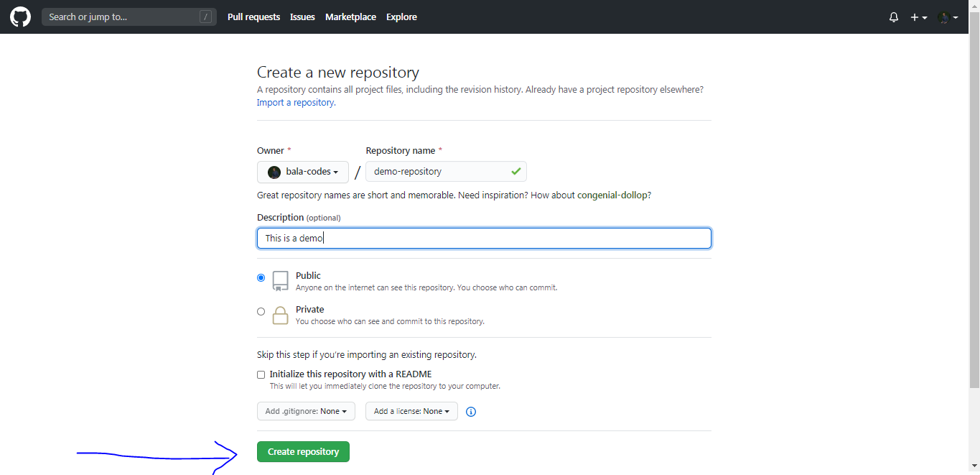
Task: Select the Private visibility radio button
Action: click(261, 310)
